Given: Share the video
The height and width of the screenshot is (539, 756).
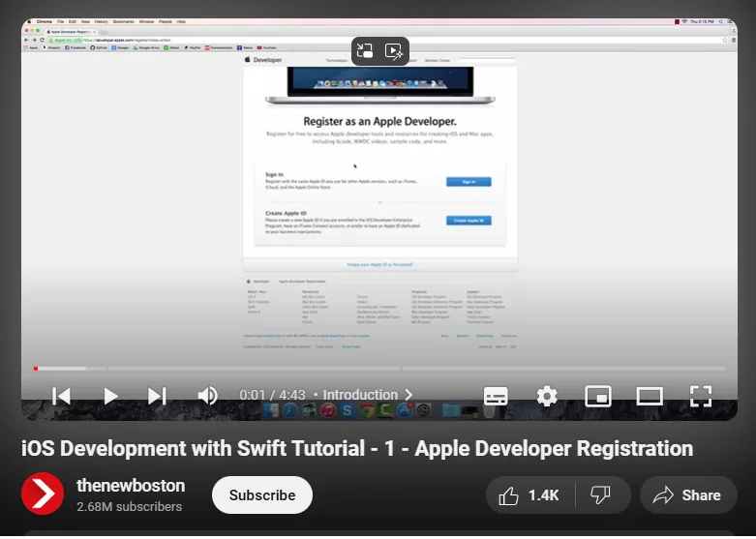Looking at the screenshot, I should 688,495.
